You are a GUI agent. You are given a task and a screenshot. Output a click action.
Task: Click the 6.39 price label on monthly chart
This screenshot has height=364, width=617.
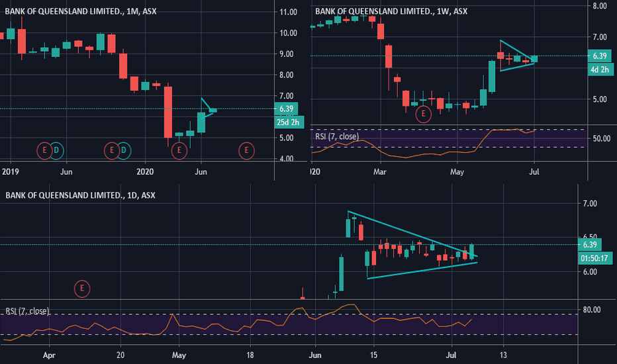(x=287, y=109)
